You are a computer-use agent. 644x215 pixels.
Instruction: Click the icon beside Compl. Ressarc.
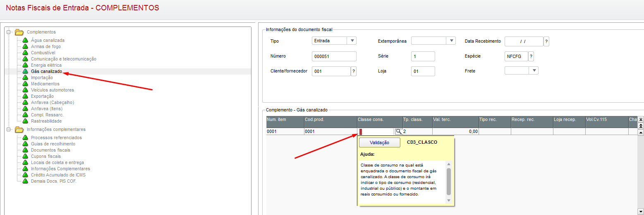tap(25, 115)
